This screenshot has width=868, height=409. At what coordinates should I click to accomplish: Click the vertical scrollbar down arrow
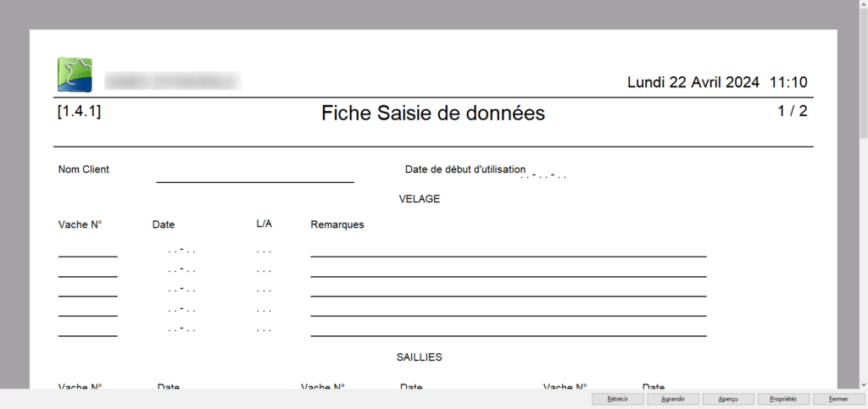(862, 384)
